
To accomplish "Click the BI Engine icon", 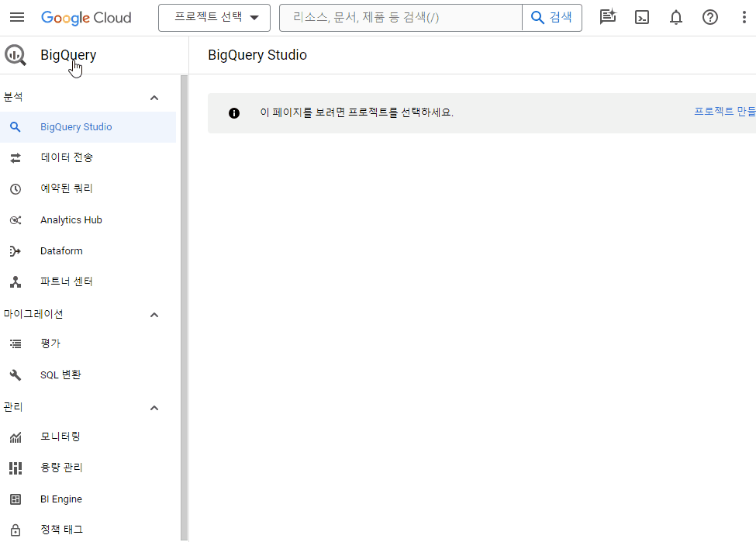I will [x=16, y=499].
